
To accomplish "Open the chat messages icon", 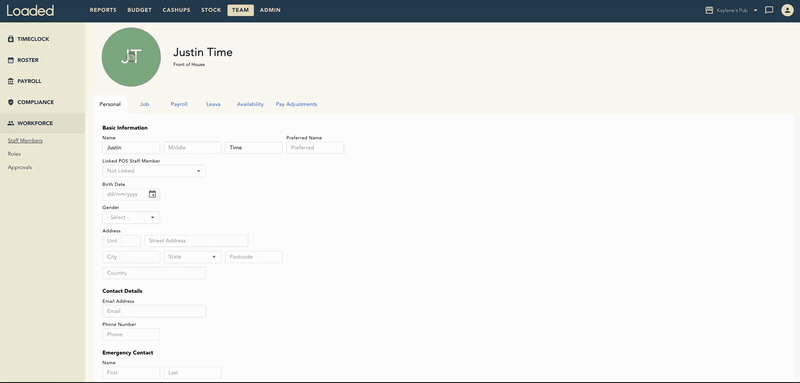I will pos(769,10).
